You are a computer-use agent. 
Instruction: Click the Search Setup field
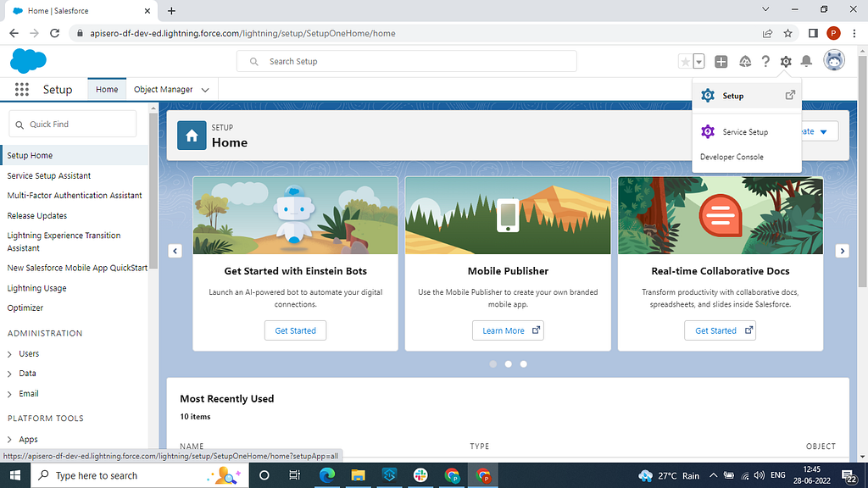point(406,61)
